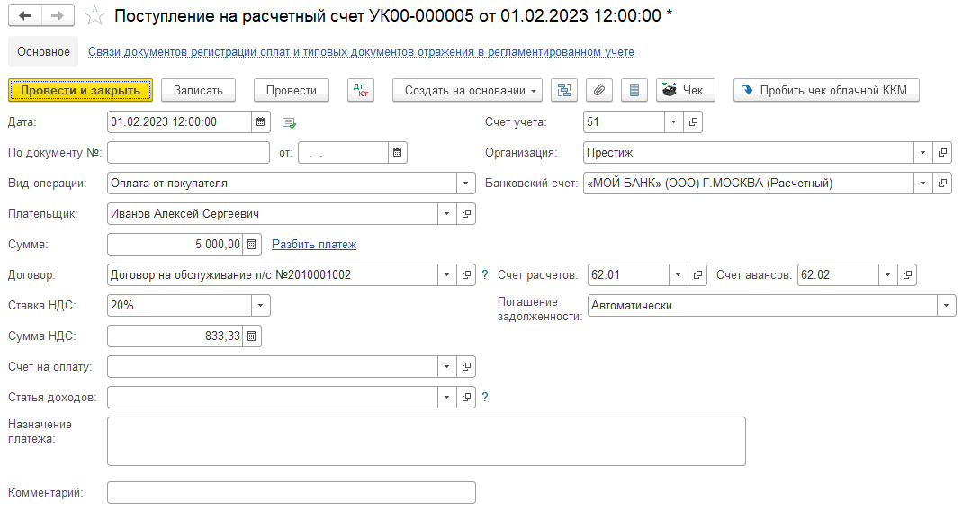Open the Связи документов регистрации оплат link
Screen dimensions: 980x529
click(361, 52)
